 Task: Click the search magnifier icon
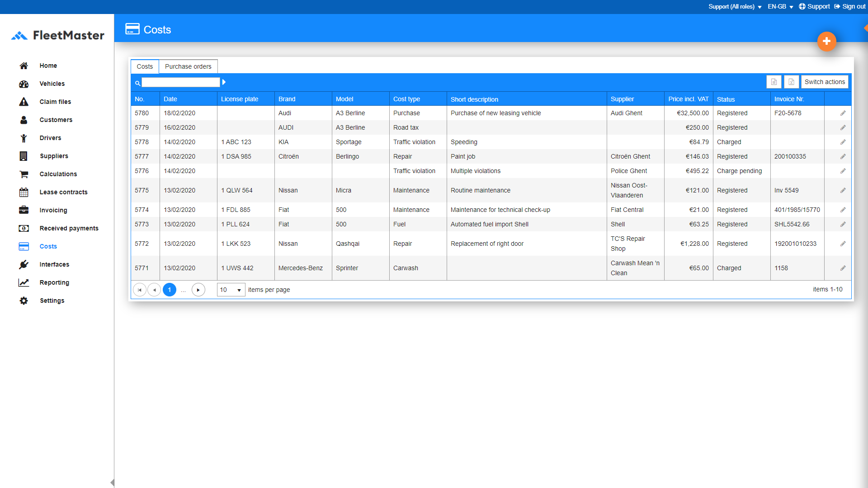[x=137, y=83]
